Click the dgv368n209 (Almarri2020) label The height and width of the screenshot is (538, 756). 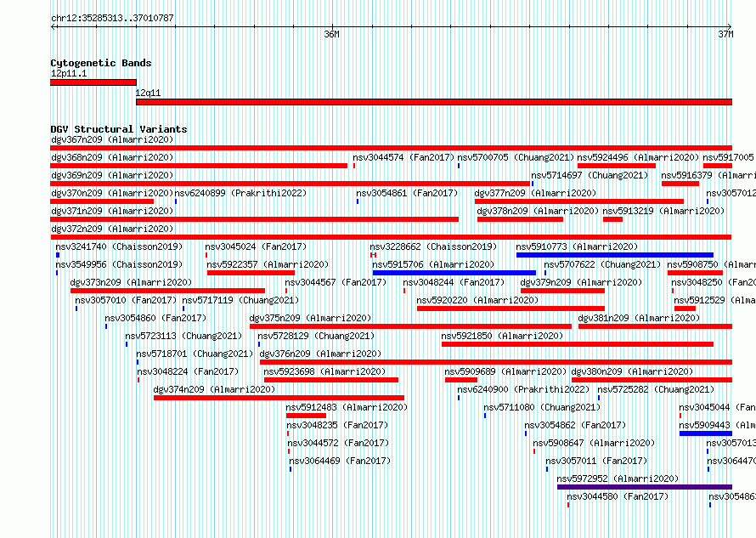112,157
